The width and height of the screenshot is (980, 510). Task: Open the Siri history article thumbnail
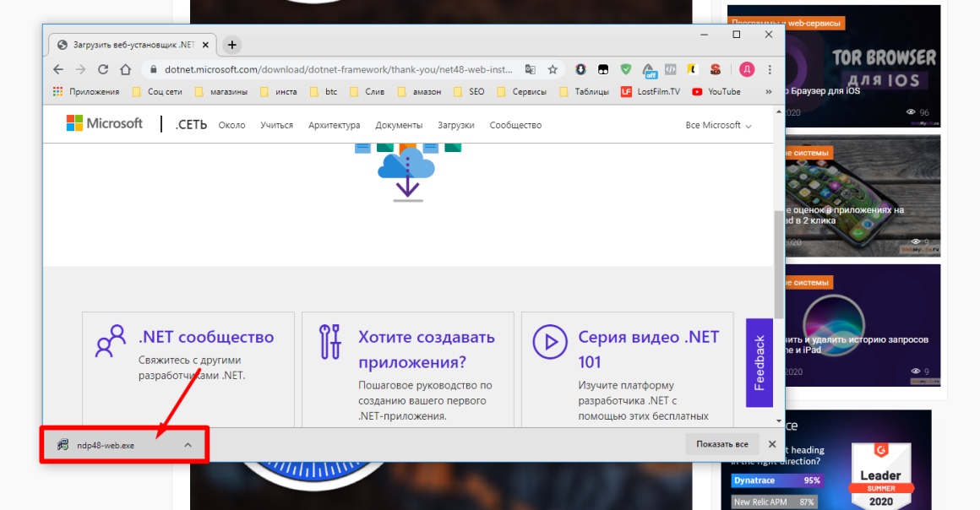click(863, 325)
